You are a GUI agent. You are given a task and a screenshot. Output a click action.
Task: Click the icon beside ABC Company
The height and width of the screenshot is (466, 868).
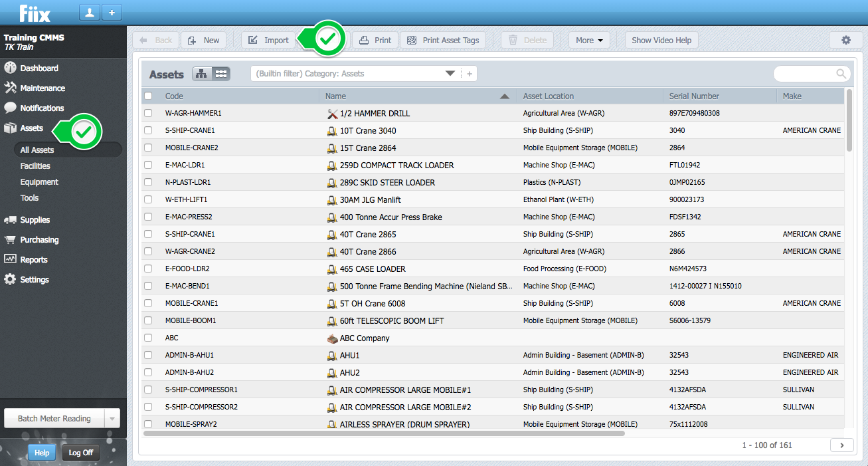pyautogui.click(x=332, y=338)
